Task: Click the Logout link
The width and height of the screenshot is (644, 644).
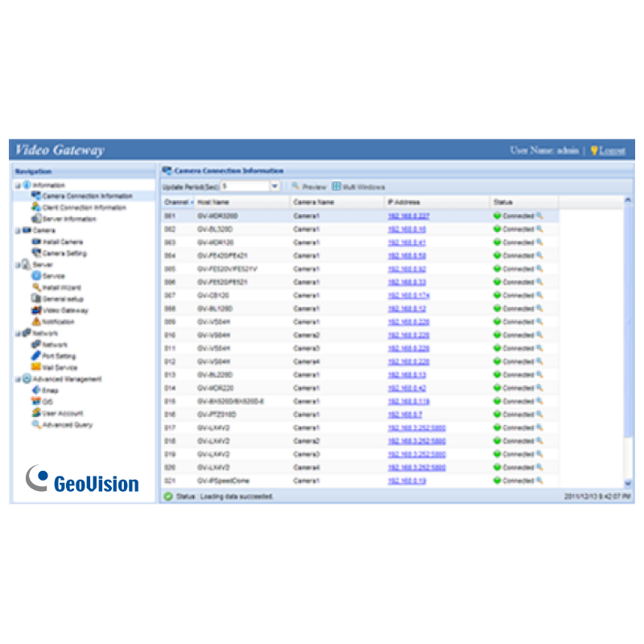Action: pyautogui.click(x=612, y=151)
